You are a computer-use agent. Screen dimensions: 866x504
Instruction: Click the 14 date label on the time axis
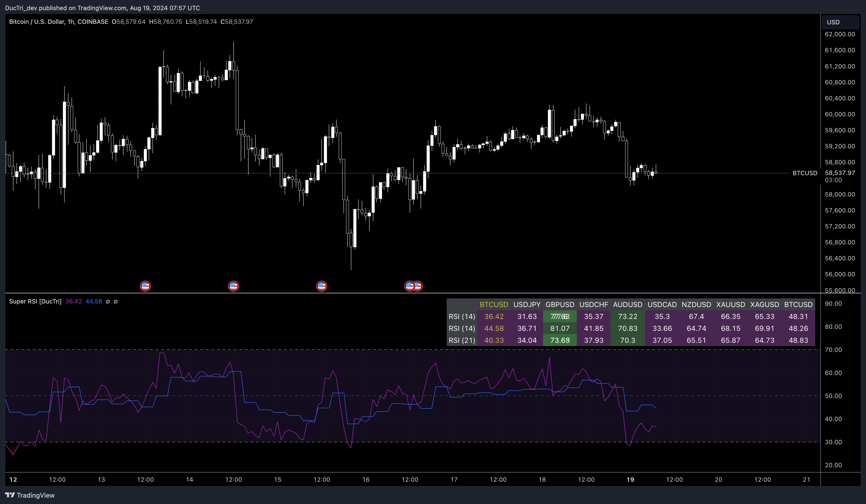tap(189, 479)
